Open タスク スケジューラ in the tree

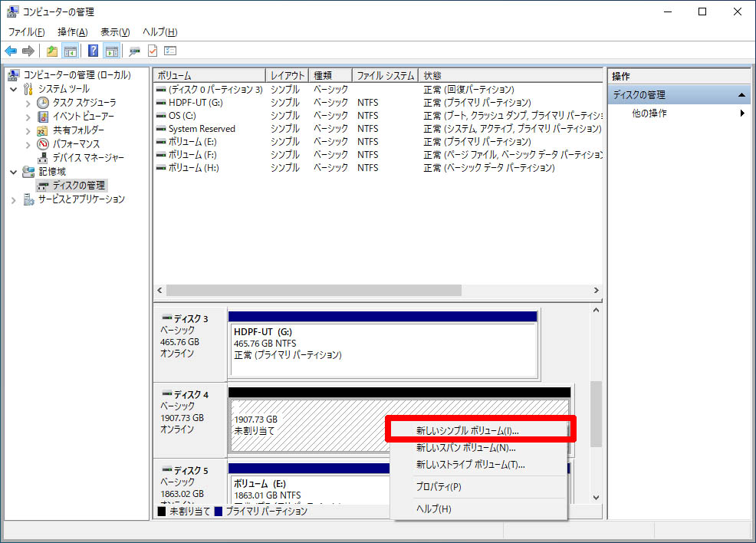[x=84, y=103]
